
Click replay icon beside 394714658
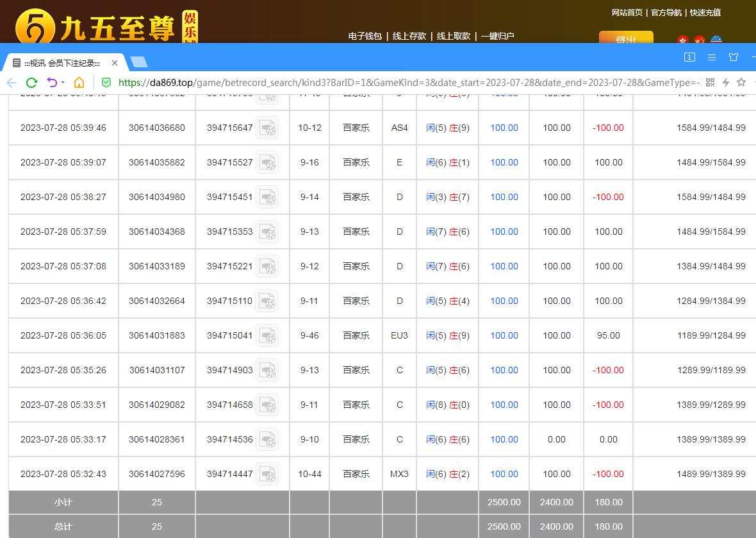coord(267,405)
